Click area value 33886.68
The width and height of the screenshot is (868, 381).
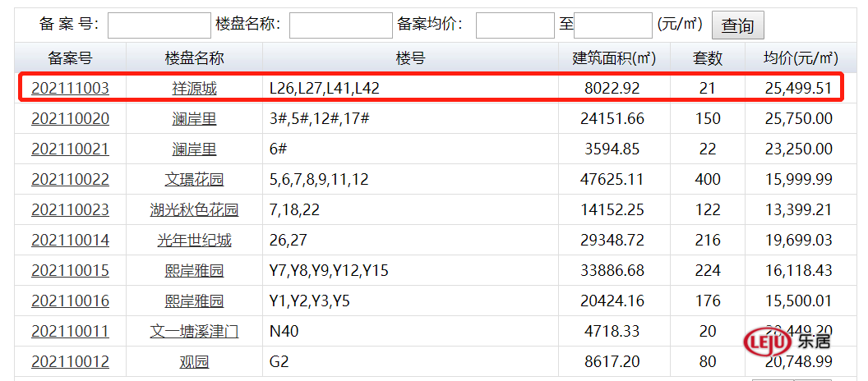tap(612, 271)
